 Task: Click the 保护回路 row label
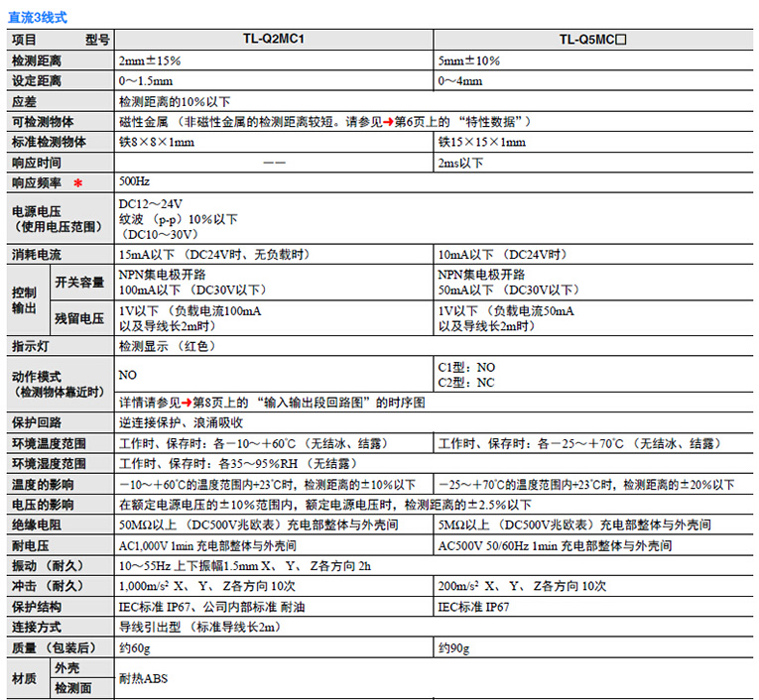point(37,422)
